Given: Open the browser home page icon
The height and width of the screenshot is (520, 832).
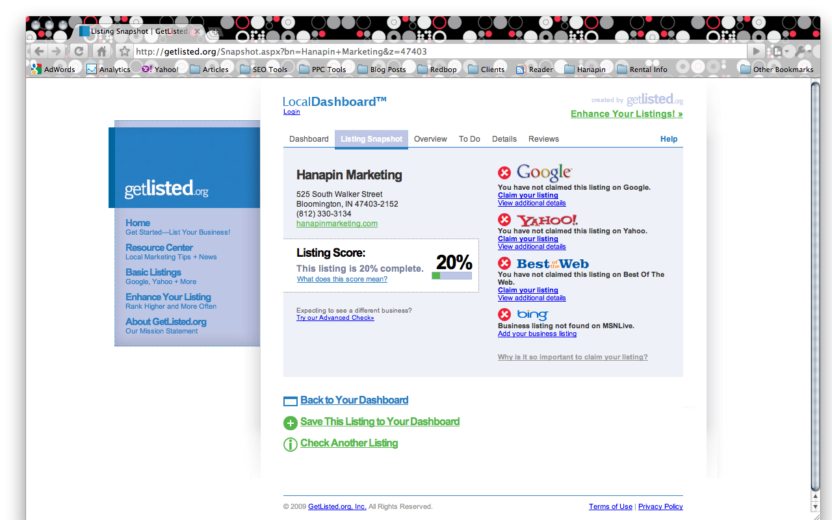Looking at the screenshot, I should [101, 51].
